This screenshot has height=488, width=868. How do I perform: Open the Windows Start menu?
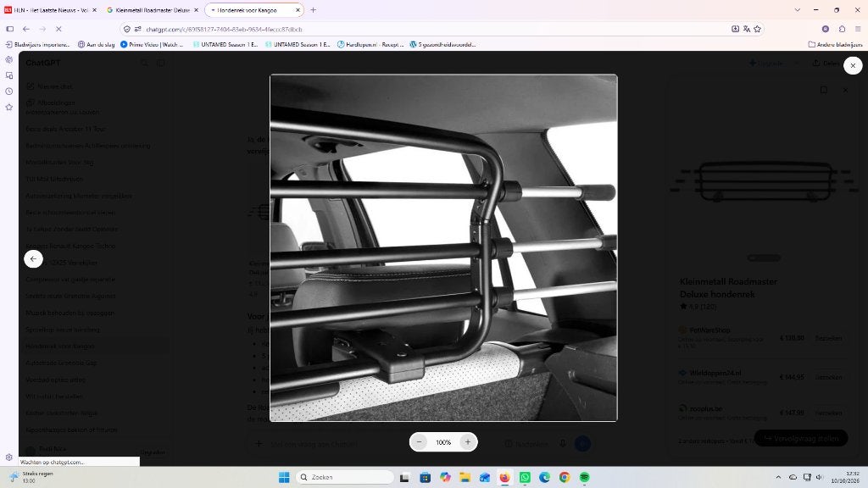pyautogui.click(x=284, y=477)
